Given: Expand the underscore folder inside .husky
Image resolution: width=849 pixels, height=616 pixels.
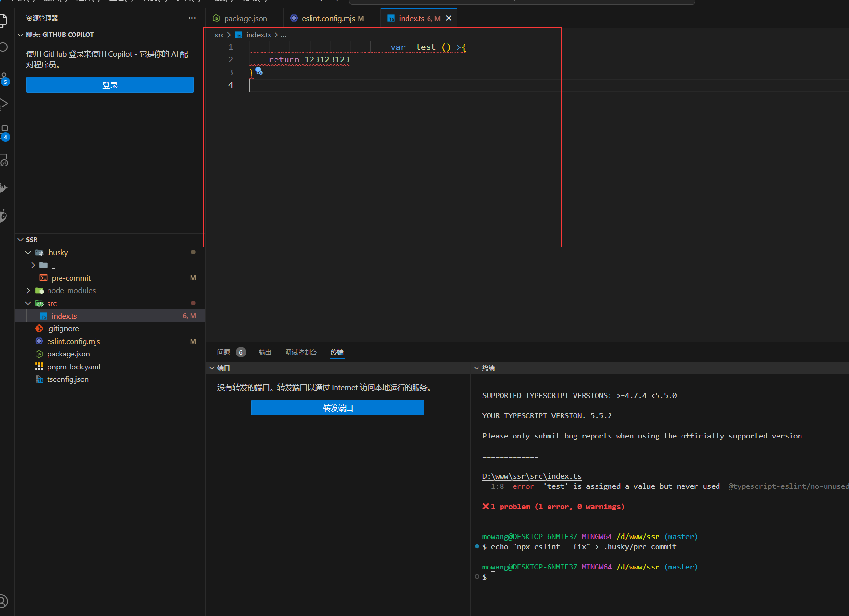Looking at the screenshot, I should [x=33, y=265].
